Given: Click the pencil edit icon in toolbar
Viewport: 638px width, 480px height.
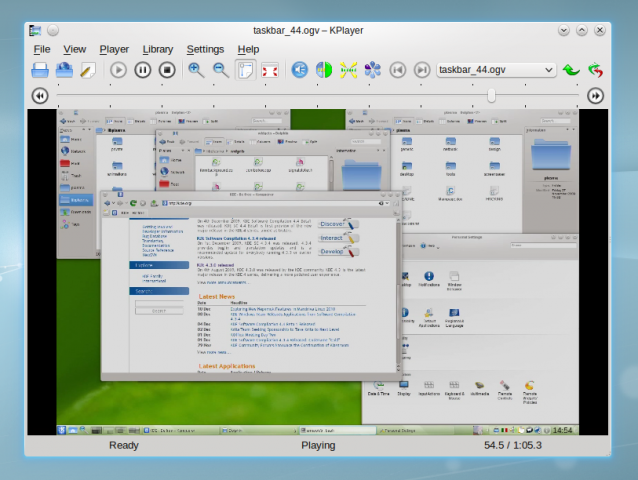Looking at the screenshot, I should click(87, 70).
